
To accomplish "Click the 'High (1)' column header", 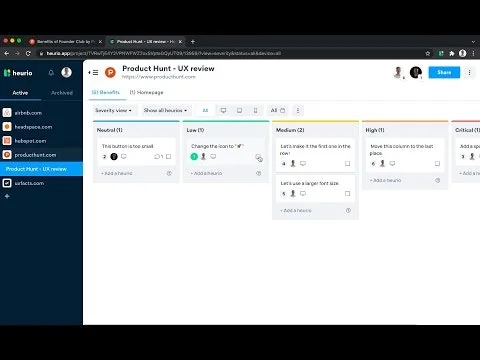I will point(375,130).
